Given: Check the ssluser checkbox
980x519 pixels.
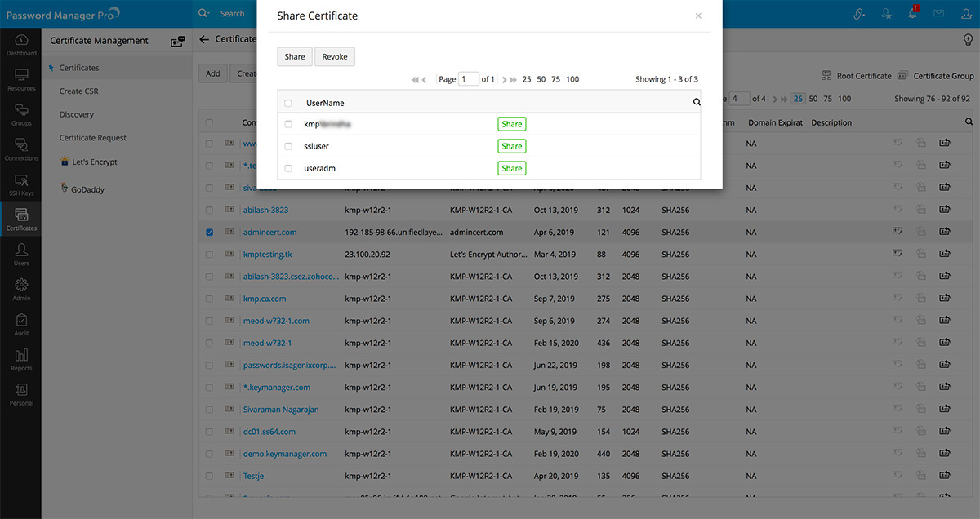Looking at the screenshot, I should coord(288,146).
